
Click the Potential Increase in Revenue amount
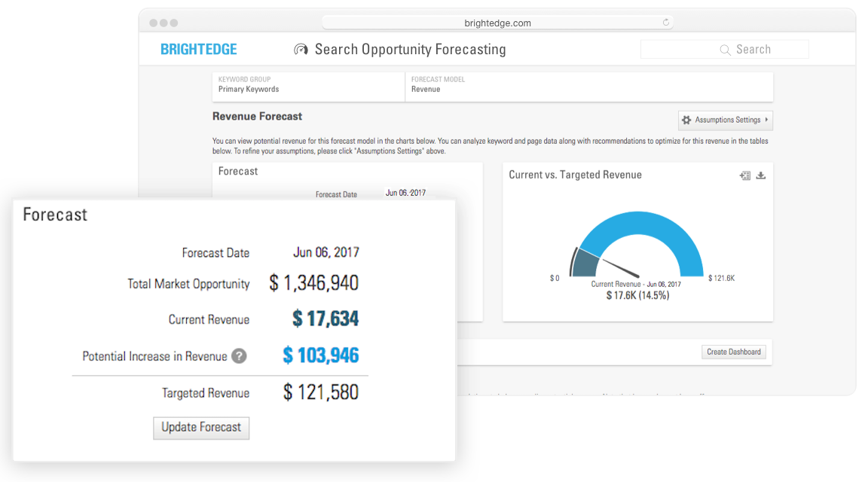(321, 355)
